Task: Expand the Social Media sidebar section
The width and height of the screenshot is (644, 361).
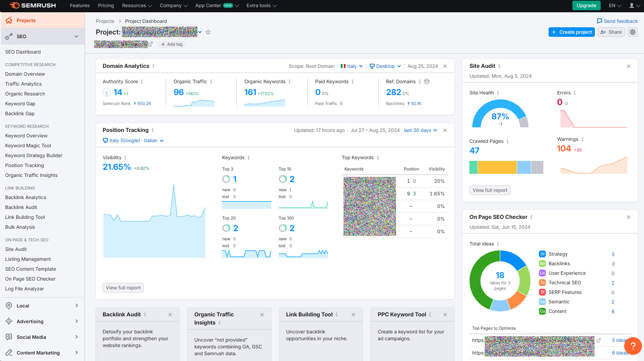Action: (77, 337)
